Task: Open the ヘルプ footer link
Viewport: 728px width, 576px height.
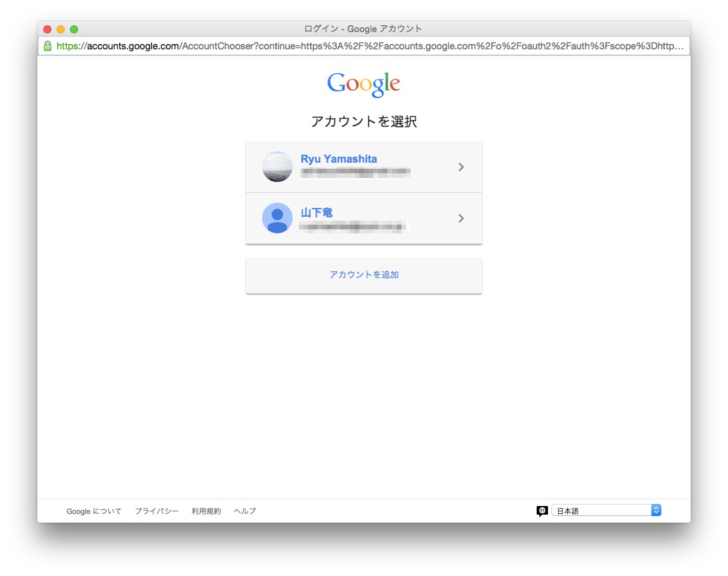Action: tap(245, 511)
